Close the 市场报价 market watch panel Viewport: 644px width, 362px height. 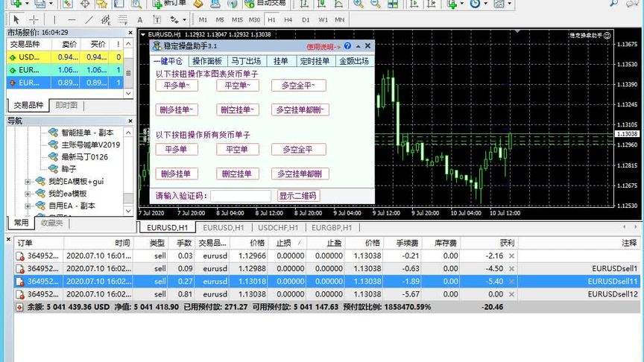point(130,33)
